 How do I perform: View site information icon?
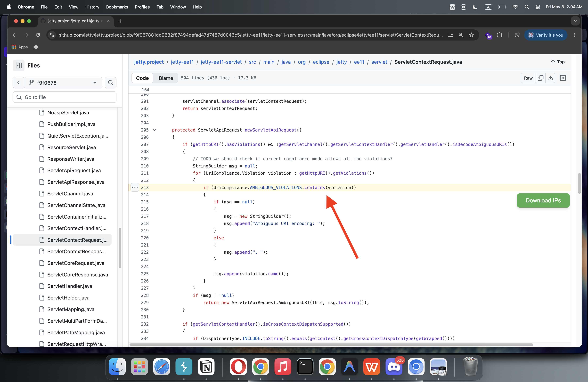tap(52, 35)
